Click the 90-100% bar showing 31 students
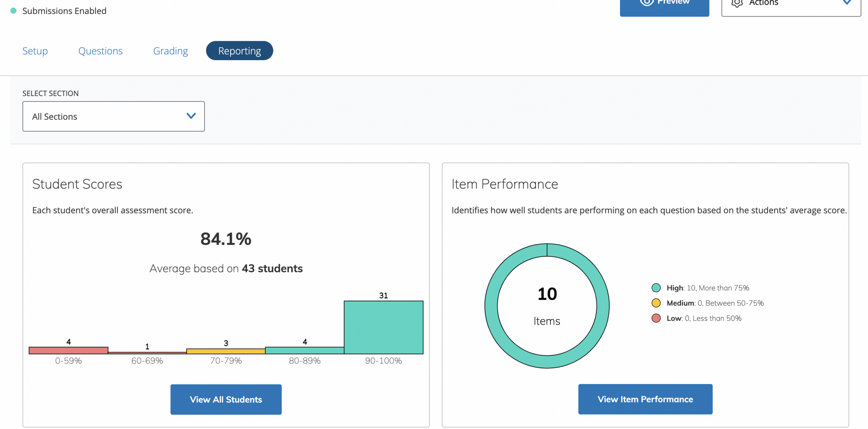 click(383, 327)
